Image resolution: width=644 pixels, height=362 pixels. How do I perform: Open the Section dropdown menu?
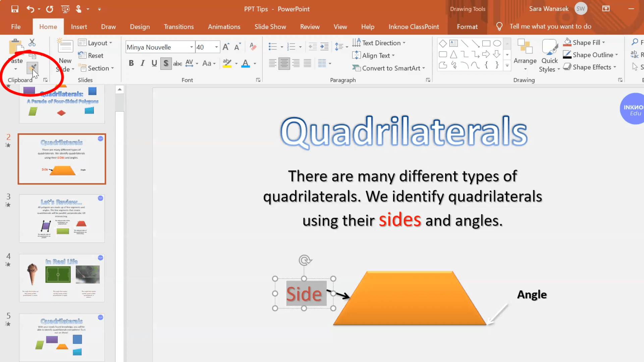100,68
